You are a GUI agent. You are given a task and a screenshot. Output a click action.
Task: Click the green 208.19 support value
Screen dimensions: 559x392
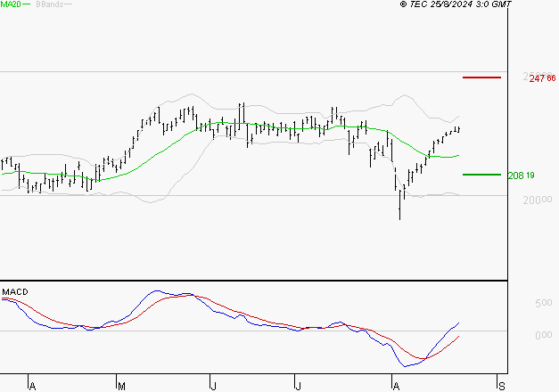point(521,176)
